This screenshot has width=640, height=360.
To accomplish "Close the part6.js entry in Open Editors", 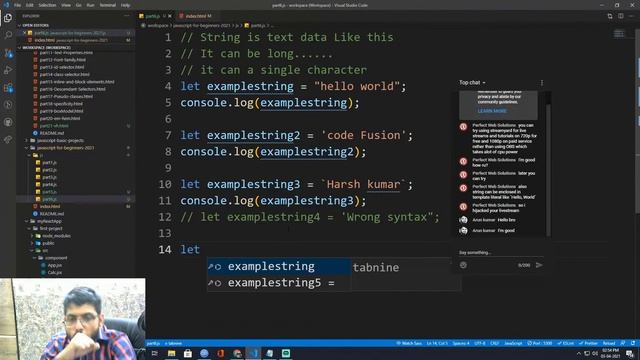I will click(24, 33).
